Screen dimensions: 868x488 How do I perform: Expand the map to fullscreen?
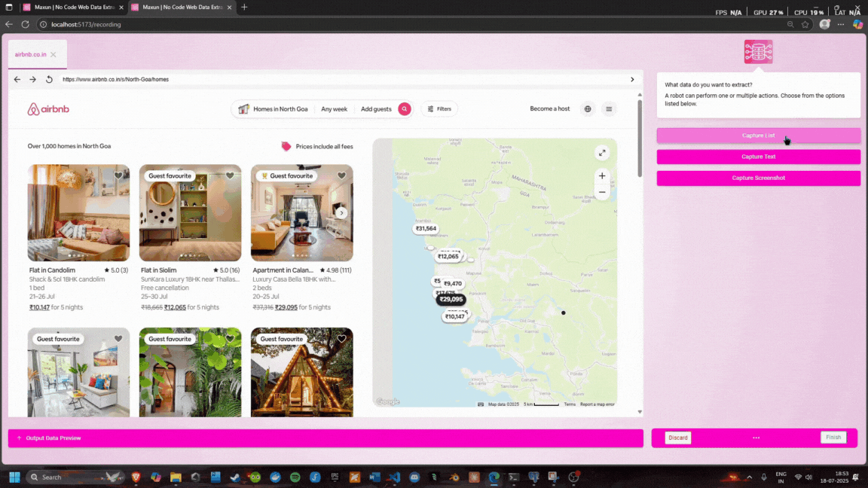coord(602,153)
